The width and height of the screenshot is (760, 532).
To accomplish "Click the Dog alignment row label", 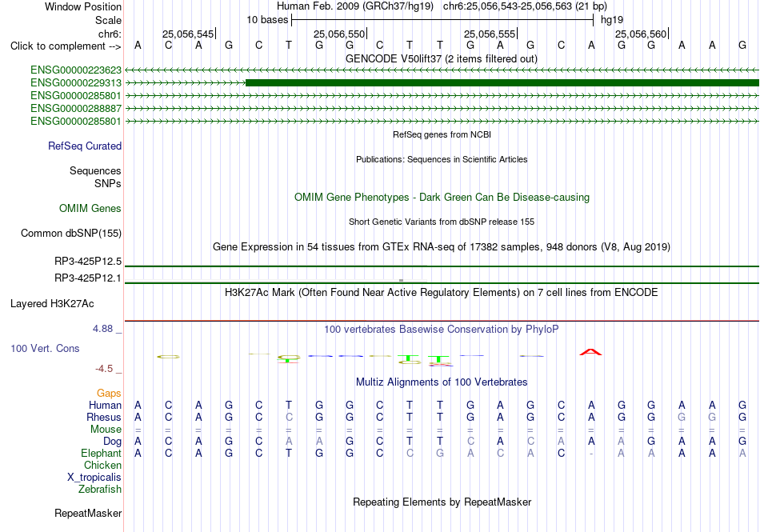I will click(113, 442).
